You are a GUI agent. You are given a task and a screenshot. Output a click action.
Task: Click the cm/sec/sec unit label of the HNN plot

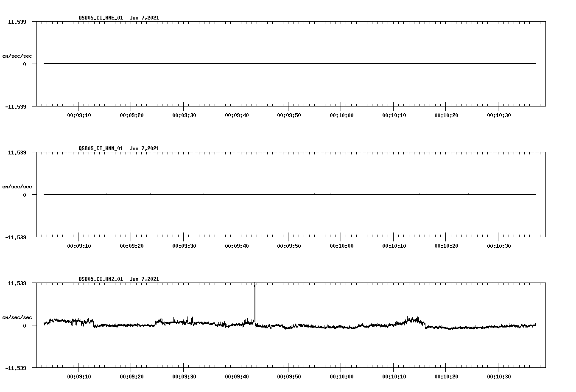pos(17,187)
